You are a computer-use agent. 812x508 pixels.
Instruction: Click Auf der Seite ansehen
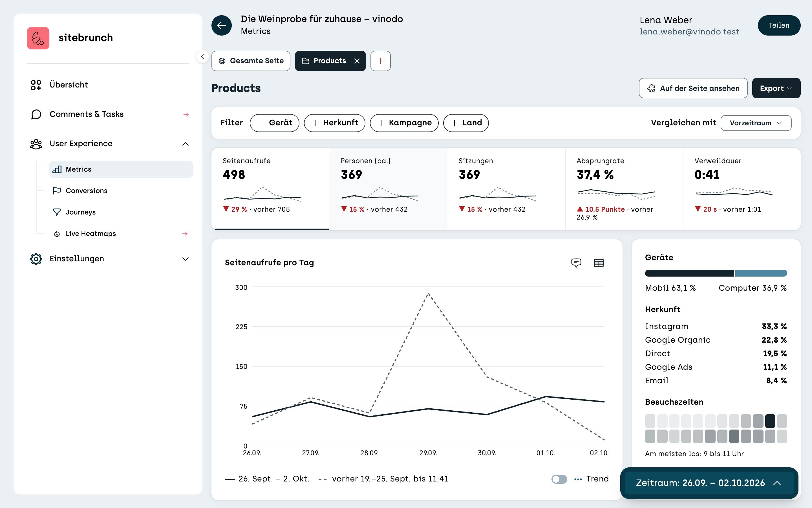tap(693, 88)
